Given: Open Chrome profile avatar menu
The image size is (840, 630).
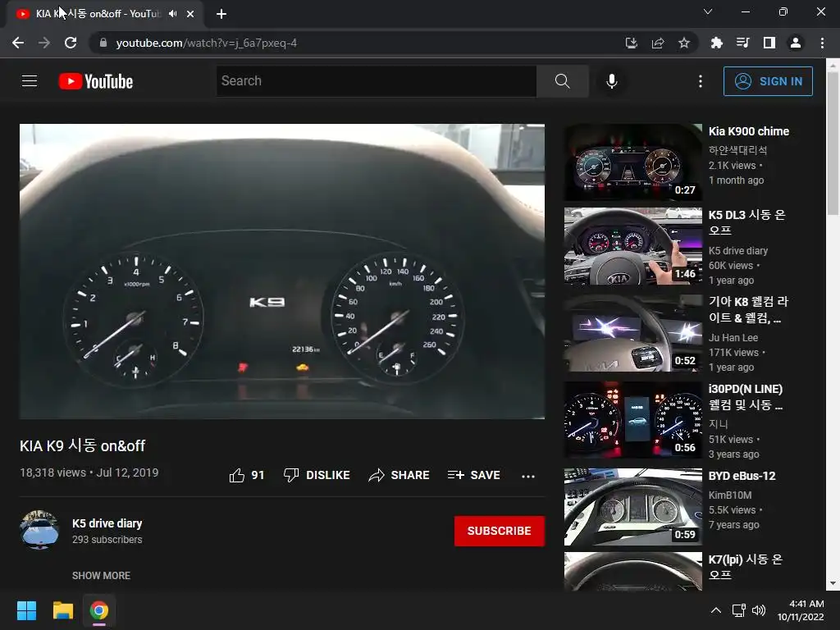Looking at the screenshot, I should coord(796,43).
